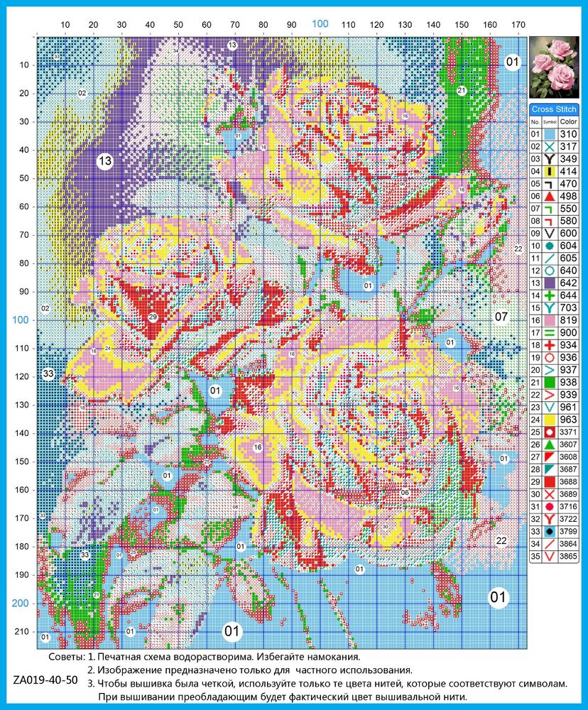Select the teal circle outline symbol for 640
Viewport: 588px width, 710px height.
click(549, 271)
